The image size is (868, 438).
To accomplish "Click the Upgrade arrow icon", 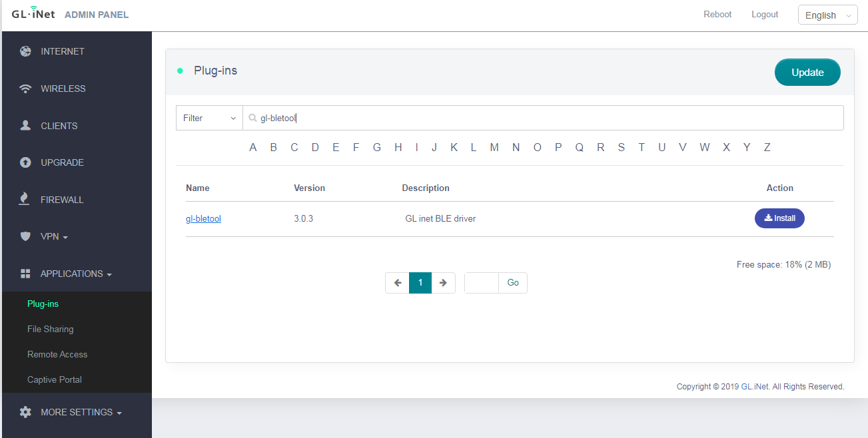I will [x=25, y=162].
